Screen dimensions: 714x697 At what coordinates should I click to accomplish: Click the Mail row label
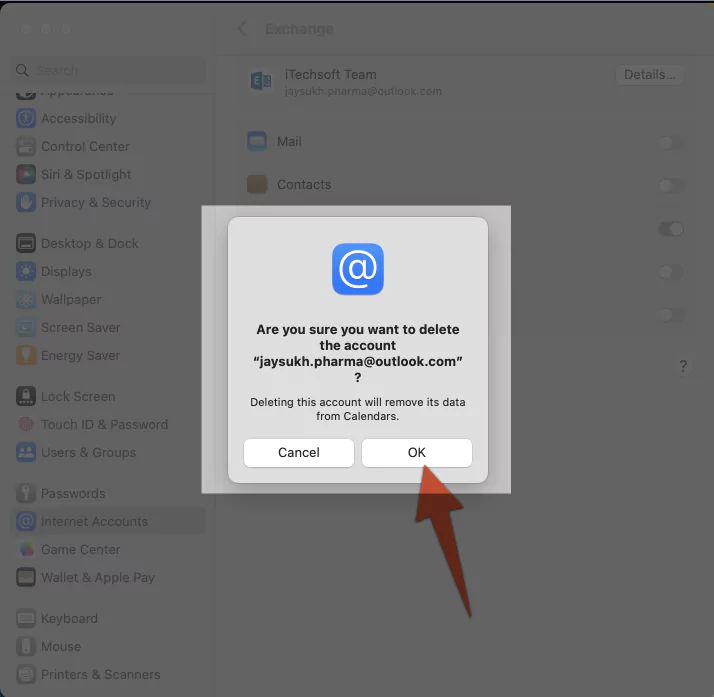pos(290,142)
